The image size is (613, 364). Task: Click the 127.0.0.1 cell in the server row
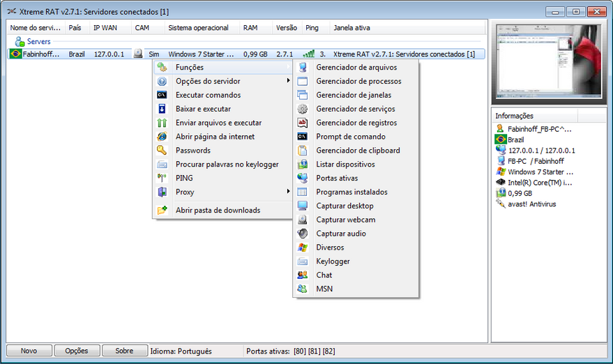[109, 54]
